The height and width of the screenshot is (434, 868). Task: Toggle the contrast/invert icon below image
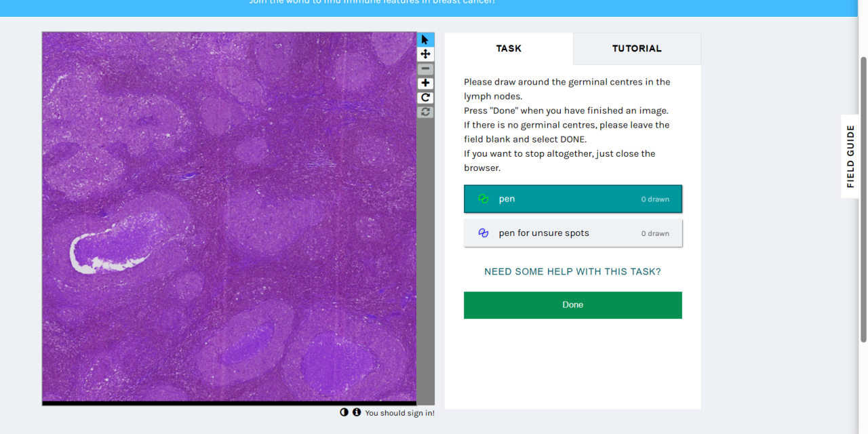pyautogui.click(x=344, y=412)
